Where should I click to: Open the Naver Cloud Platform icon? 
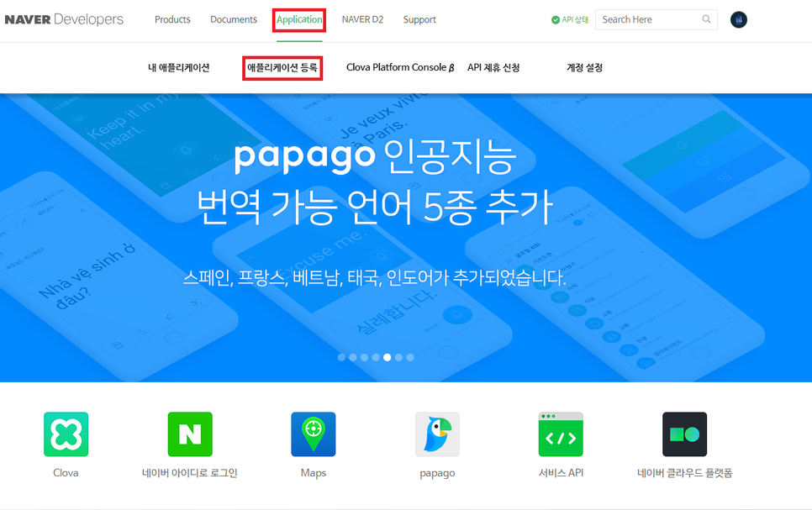pyautogui.click(x=684, y=434)
